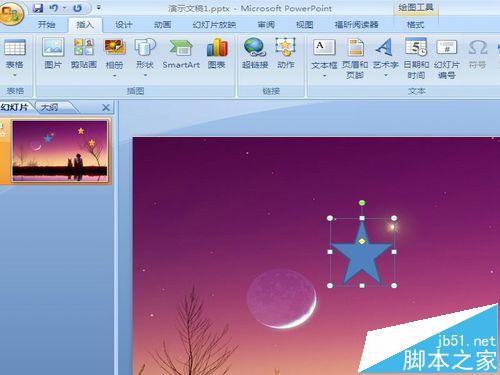Click the 动作 action icon

286,53
